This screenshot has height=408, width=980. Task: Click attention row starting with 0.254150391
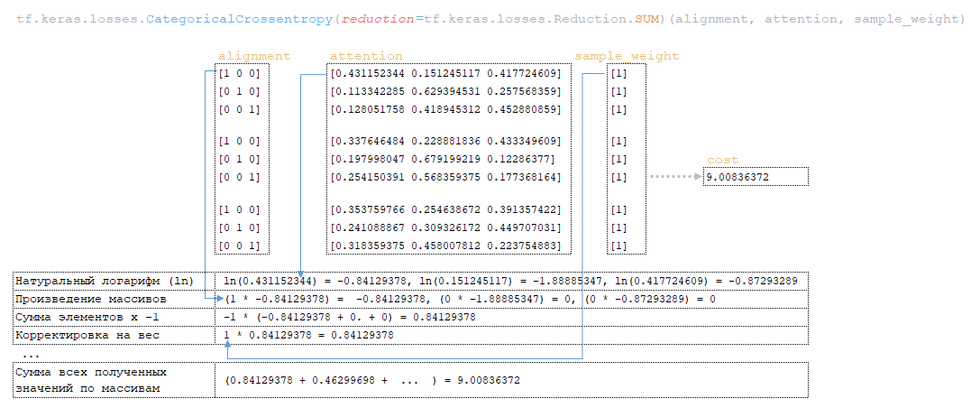click(x=445, y=177)
